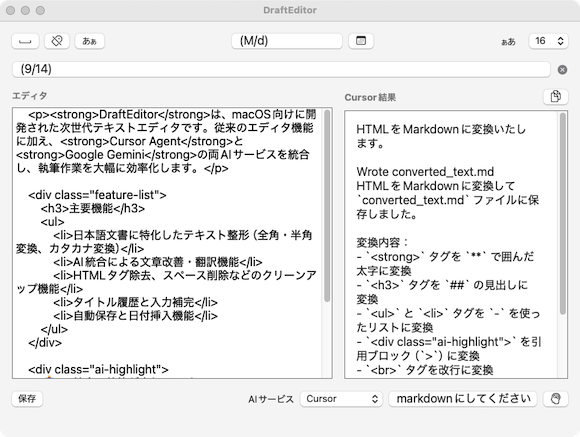Click the '`<br>` タグを改行に変換' result line

tap(425, 370)
